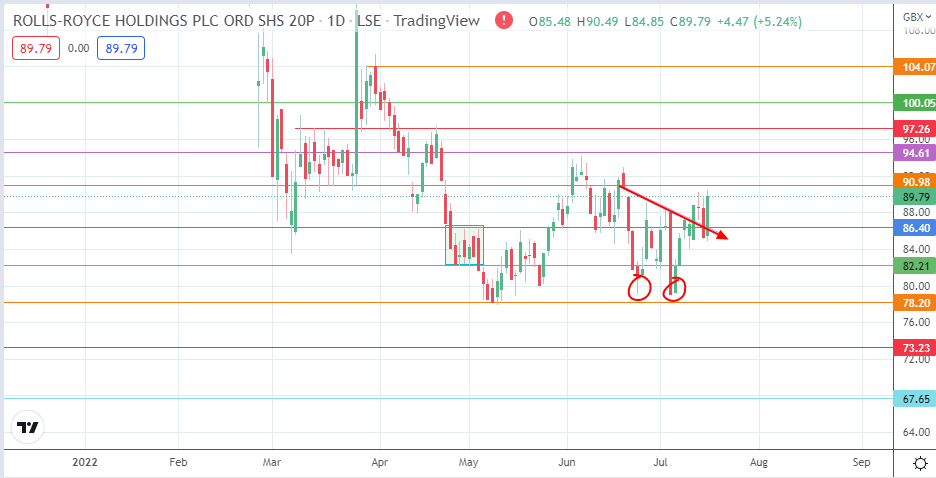The height and width of the screenshot is (478, 936).
Task: Click the Rolls-Royce Holdings symbol title
Action: (x=162, y=21)
